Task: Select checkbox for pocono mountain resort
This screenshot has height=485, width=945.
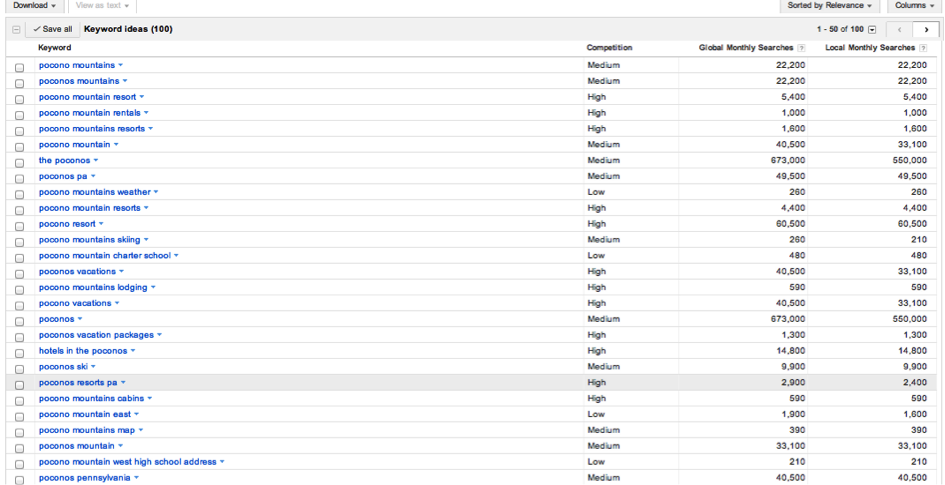Action: point(19,99)
